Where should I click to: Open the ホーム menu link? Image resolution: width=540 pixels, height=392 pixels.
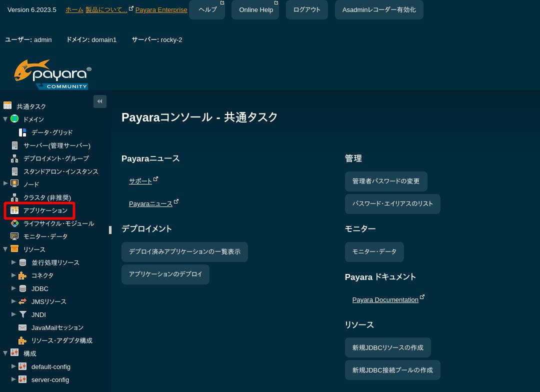pos(74,9)
